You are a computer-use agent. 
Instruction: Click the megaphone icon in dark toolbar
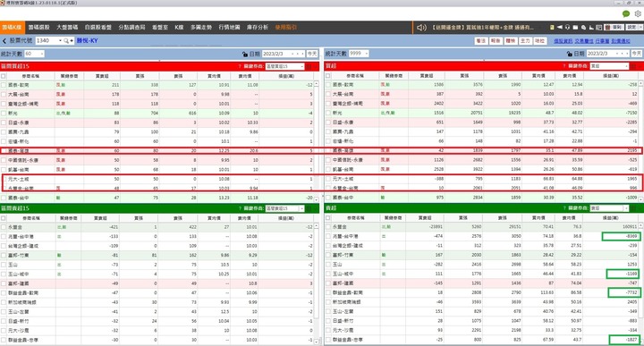[x=559, y=27]
